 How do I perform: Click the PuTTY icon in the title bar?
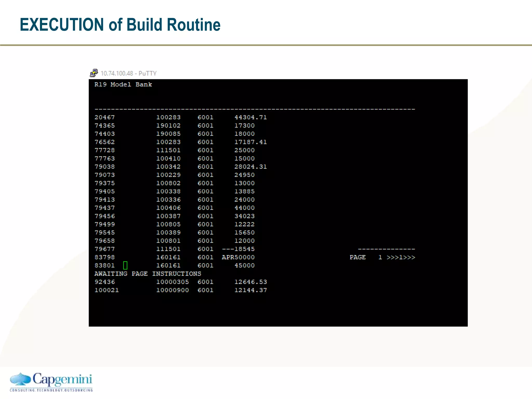tap(94, 73)
